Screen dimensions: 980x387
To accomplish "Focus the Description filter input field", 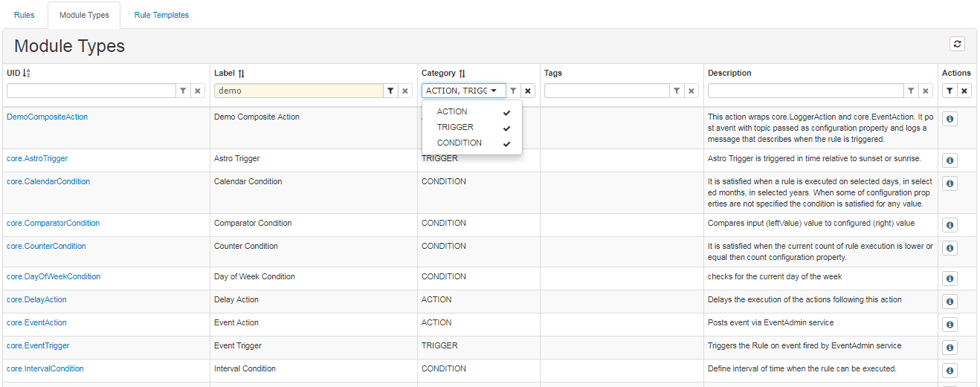I will (x=806, y=91).
